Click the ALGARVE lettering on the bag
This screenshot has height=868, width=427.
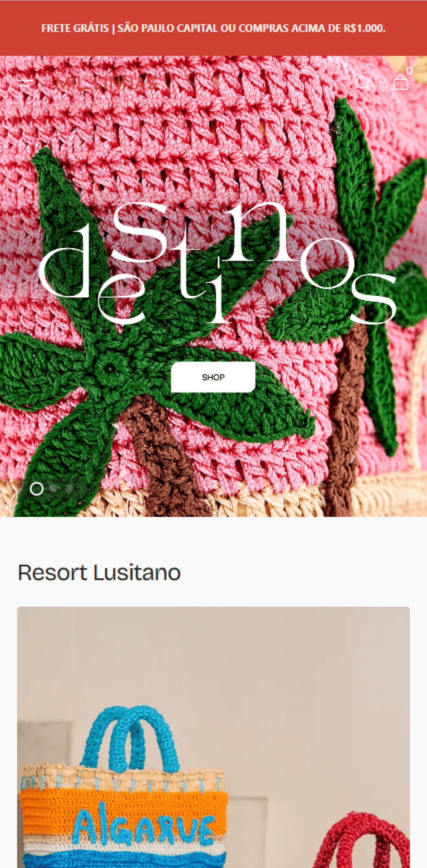pyautogui.click(x=144, y=823)
